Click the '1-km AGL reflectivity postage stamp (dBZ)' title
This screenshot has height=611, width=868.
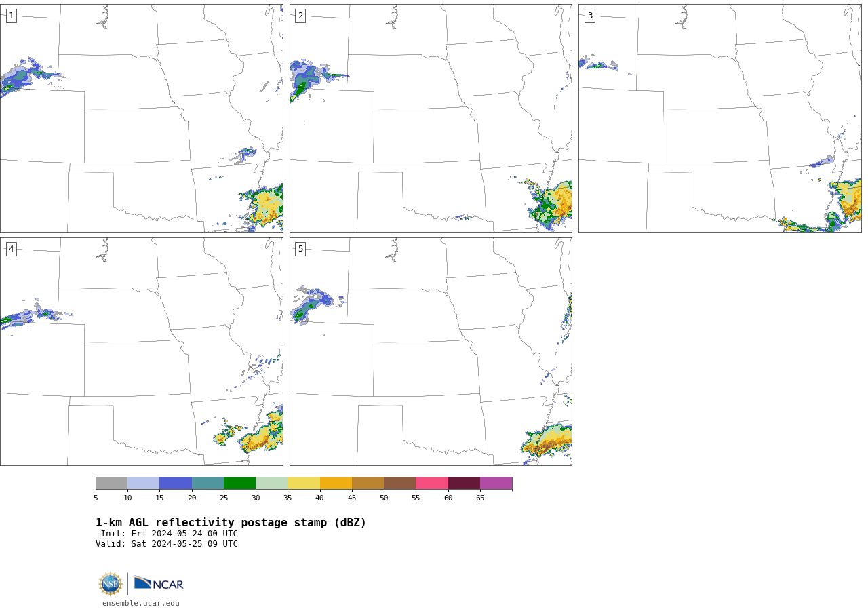pyautogui.click(x=231, y=523)
